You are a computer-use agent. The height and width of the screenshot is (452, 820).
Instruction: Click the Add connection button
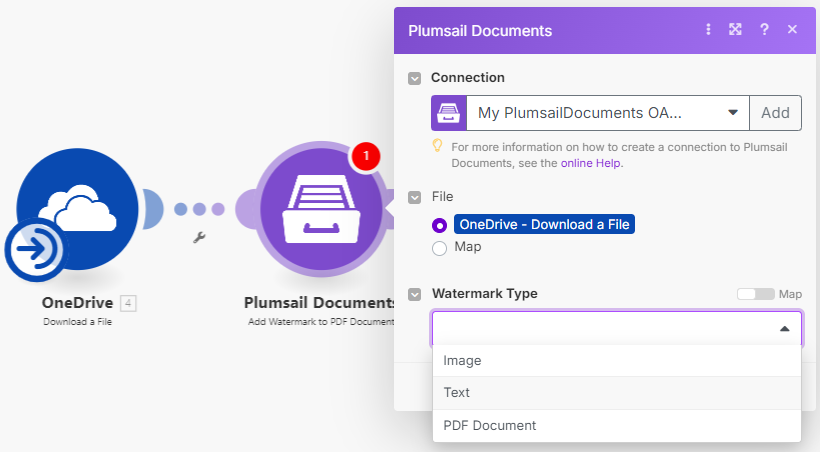pyautogui.click(x=775, y=113)
